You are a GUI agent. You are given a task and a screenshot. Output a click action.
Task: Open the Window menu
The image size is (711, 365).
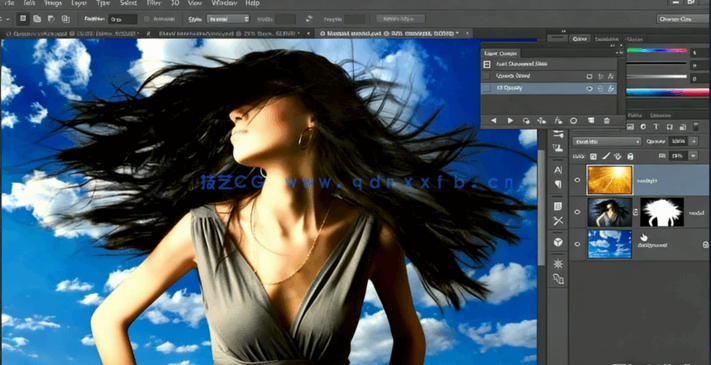(223, 3)
